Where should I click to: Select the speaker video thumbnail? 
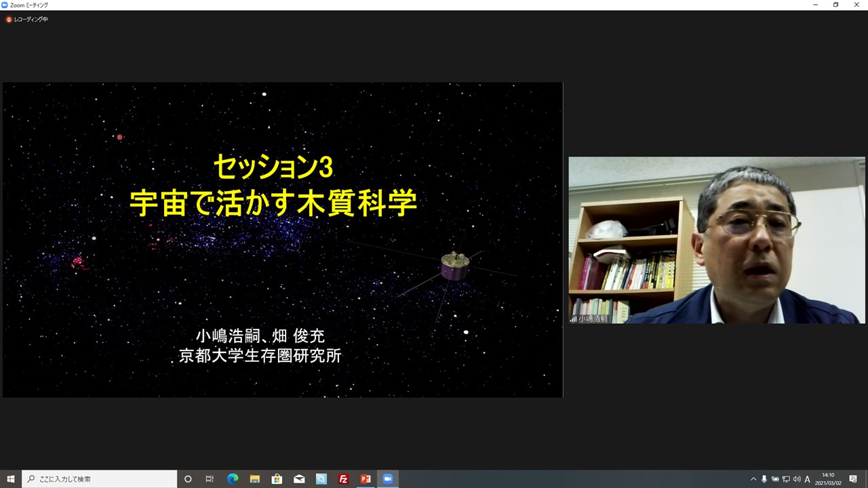click(717, 240)
